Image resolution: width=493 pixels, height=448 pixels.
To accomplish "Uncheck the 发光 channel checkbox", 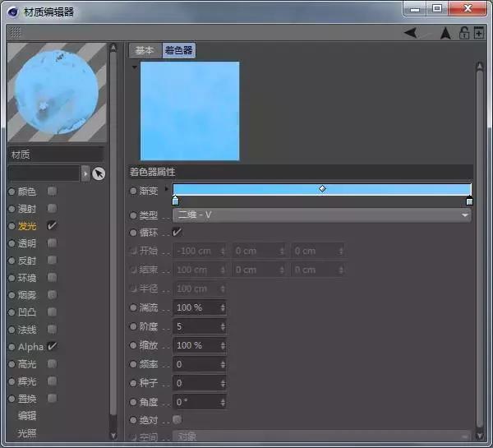I will tap(52, 225).
